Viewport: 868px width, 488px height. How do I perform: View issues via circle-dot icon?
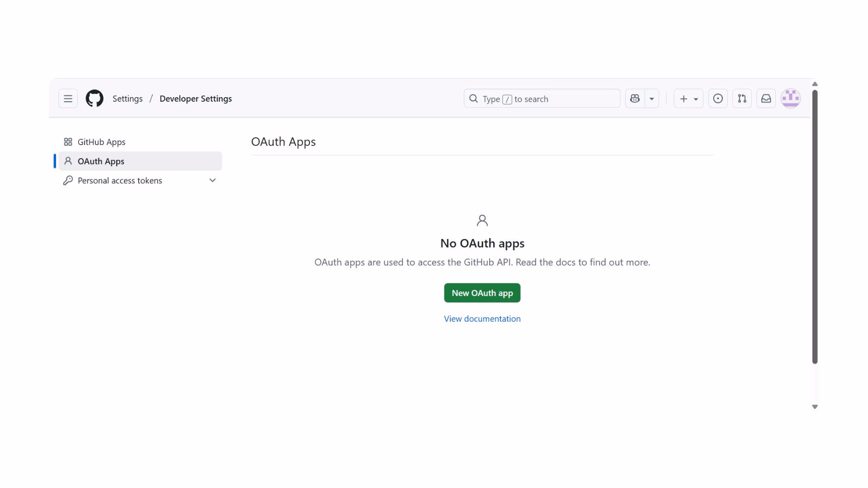point(718,99)
